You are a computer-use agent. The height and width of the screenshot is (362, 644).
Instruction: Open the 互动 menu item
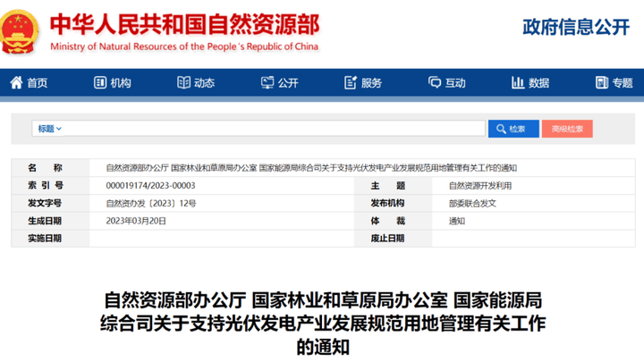pos(447,83)
